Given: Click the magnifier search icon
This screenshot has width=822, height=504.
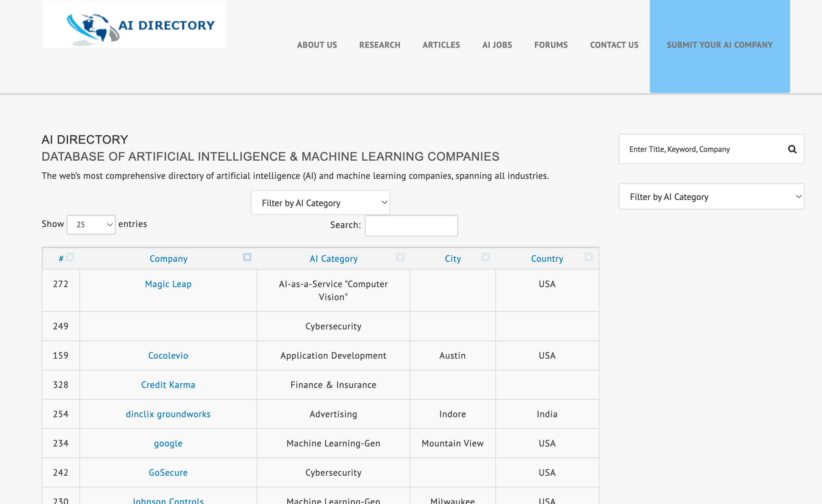Looking at the screenshot, I should pyautogui.click(x=792, y=149).
